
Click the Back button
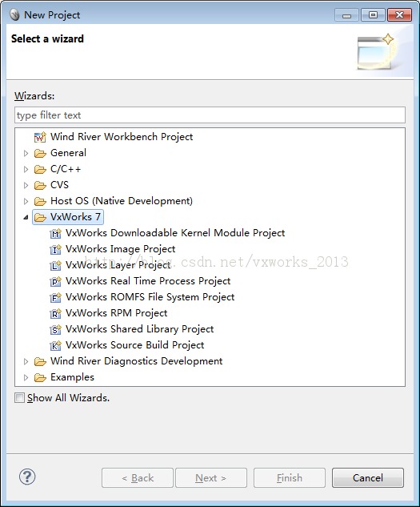138,477
